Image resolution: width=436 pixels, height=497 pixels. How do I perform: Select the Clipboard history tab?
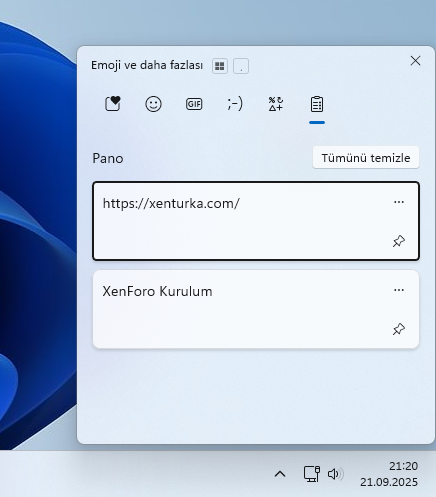coord(317,104)
